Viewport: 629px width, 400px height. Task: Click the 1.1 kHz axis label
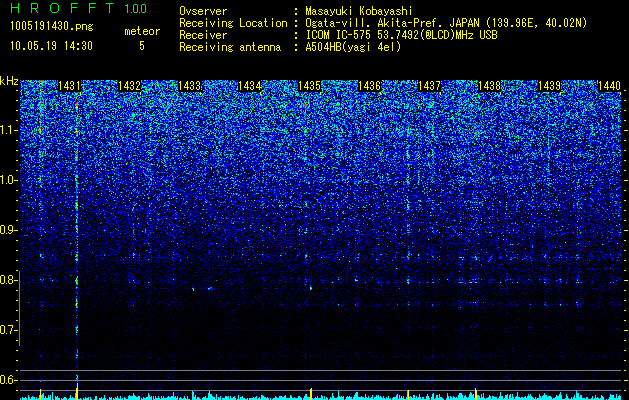coord(8,130)
